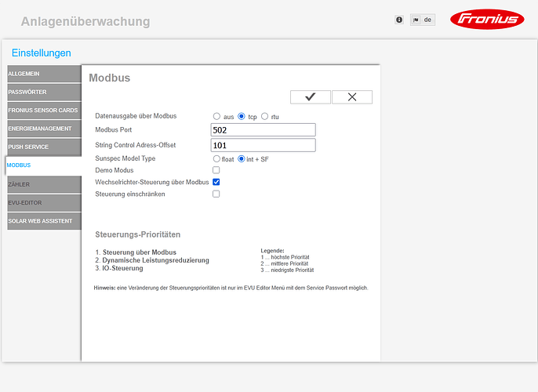
Task: Click the Datenausgabe über Modbus label
Action: pyautogui.click(x=136, y=116)
